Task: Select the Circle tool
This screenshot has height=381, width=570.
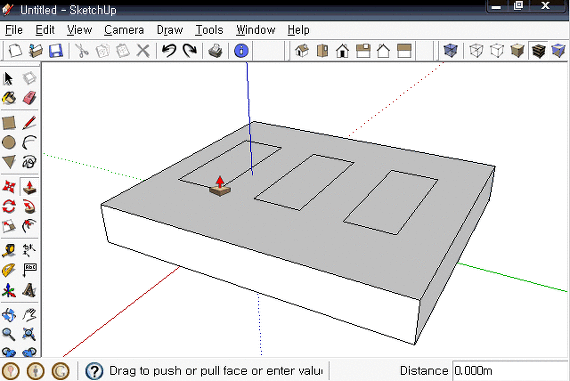Action: tap(9, 143)
